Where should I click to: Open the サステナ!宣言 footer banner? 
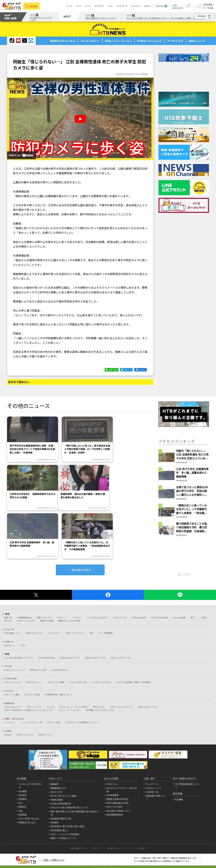pos(168,754)
